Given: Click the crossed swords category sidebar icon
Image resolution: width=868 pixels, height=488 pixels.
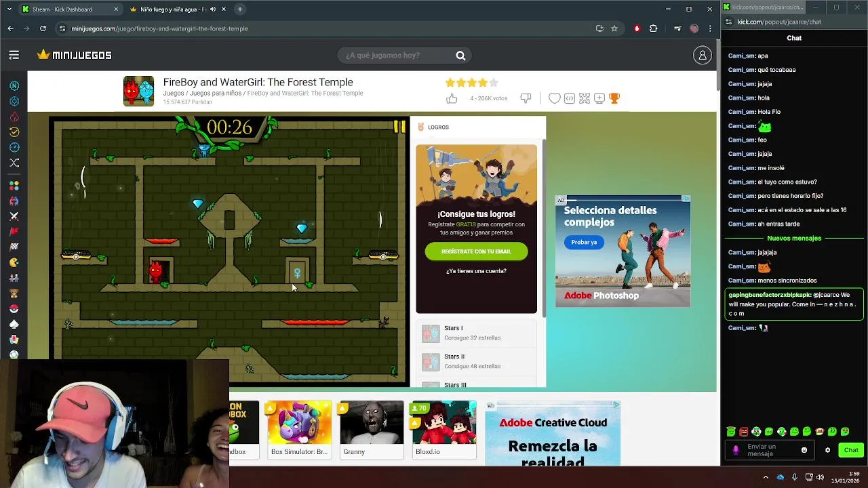Looking at the screenshot, I should [x=14, y=216].
